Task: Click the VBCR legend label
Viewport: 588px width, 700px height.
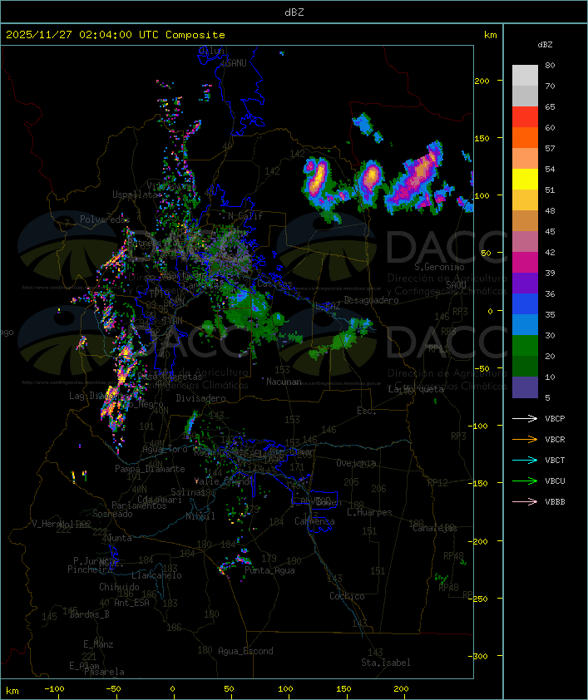Action: pyautogui.click(x=555, y=439)
